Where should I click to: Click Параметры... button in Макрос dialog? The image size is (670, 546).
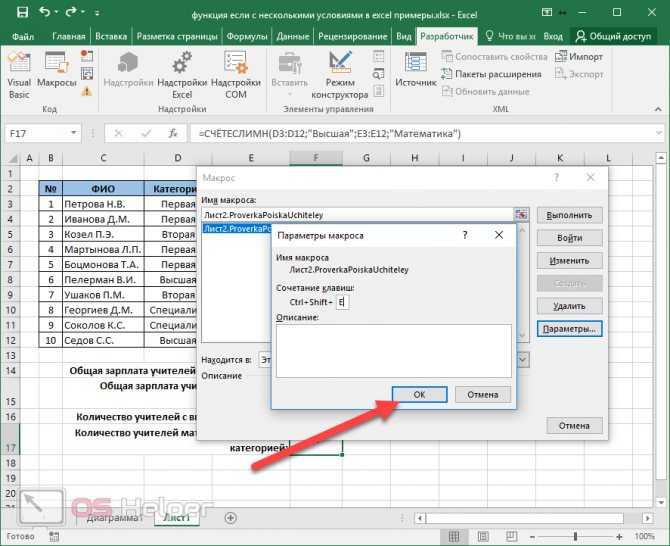(x=570, y=329)
